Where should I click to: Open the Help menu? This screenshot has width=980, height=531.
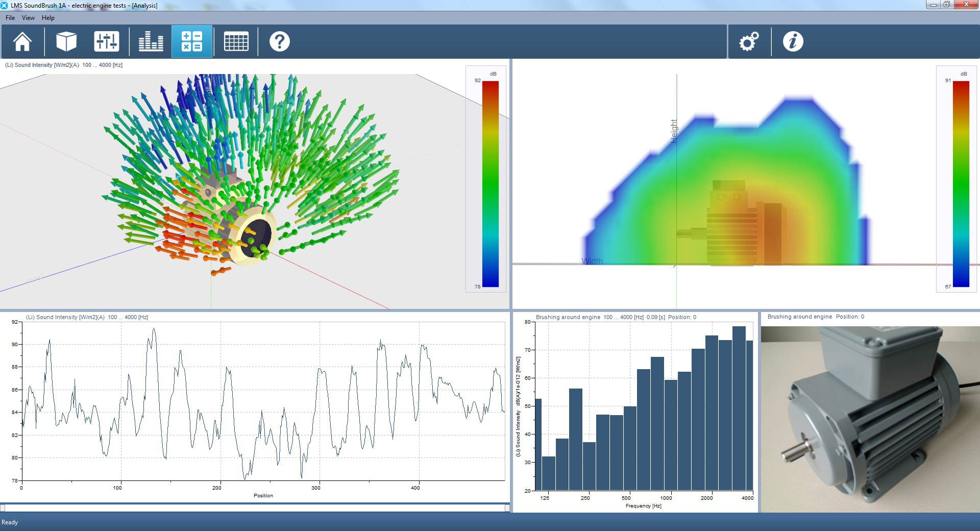48,18
